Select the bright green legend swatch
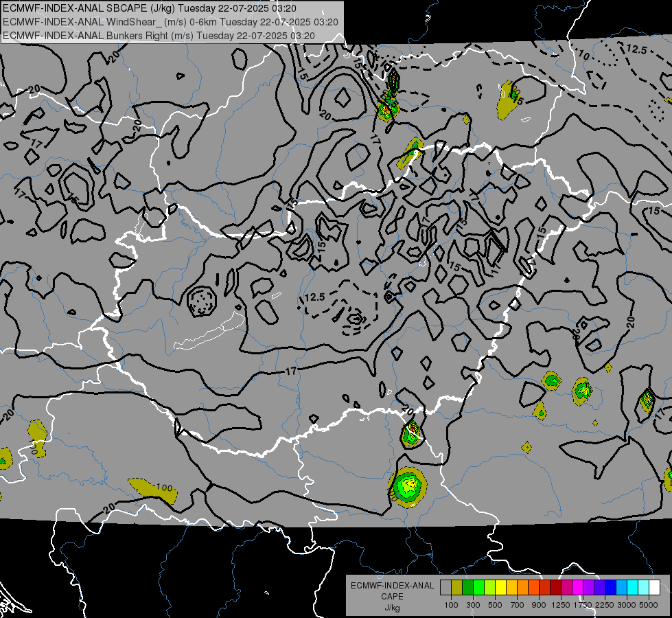The image size is (672, 618). tap(478, 588)
